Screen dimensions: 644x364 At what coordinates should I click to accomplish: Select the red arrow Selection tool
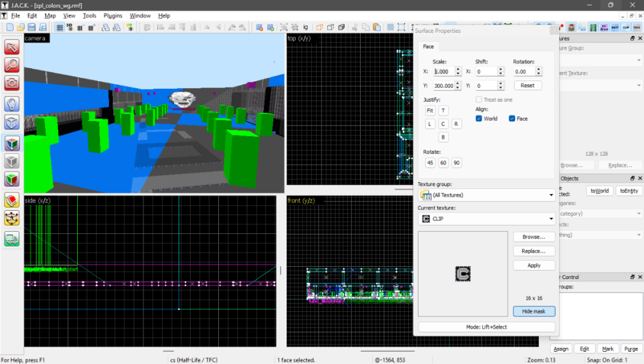12,47
